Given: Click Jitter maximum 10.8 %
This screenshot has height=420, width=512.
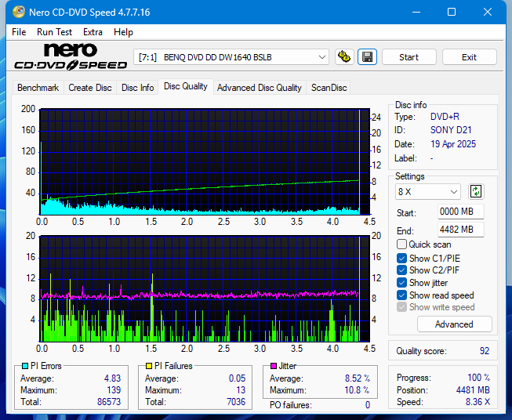Looking at the screenshot, I should click(357, 390).
